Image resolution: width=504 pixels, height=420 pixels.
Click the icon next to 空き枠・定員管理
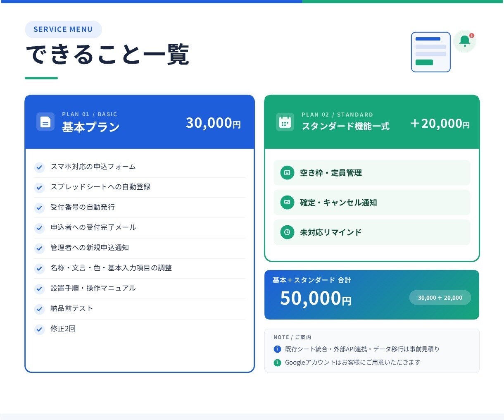pyautogui.click(x=287, y=173)
